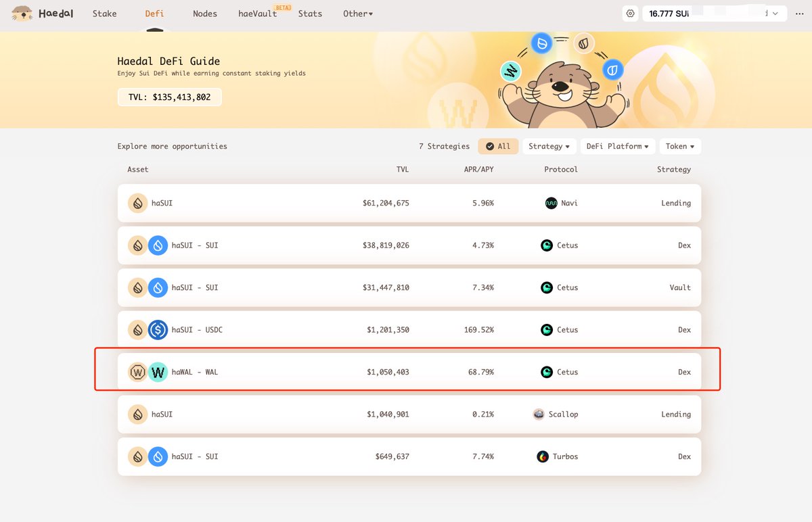
Task: Click the SUI droplet icon in Turbos row
Action: pos(158,456)
